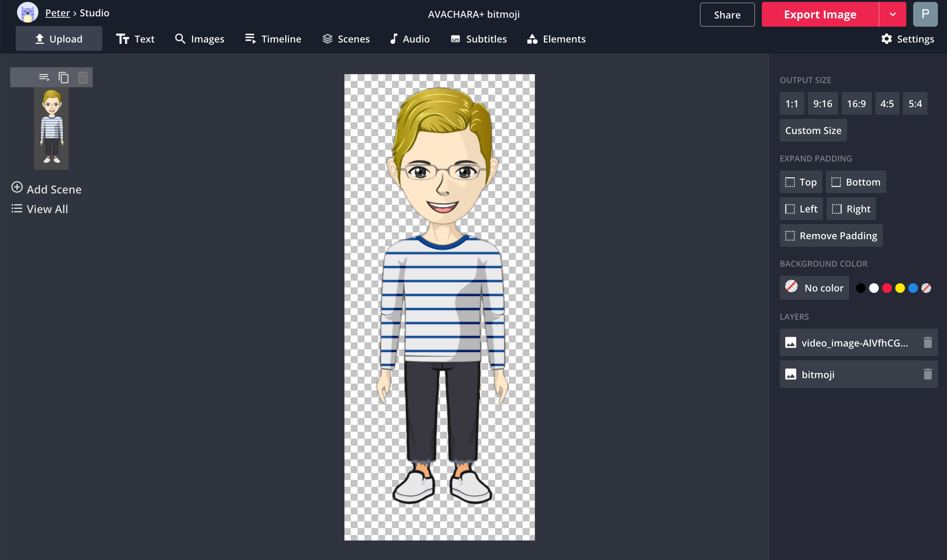Delete the bitmoji layer
The height and width of the screenshot is (560, 947).
point(927,374)
